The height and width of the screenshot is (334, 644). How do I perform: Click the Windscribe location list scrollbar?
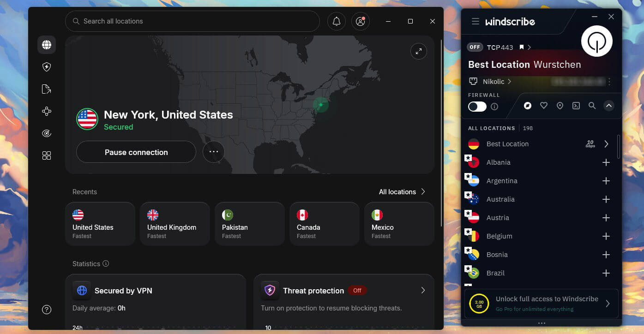tap(618, 146)
